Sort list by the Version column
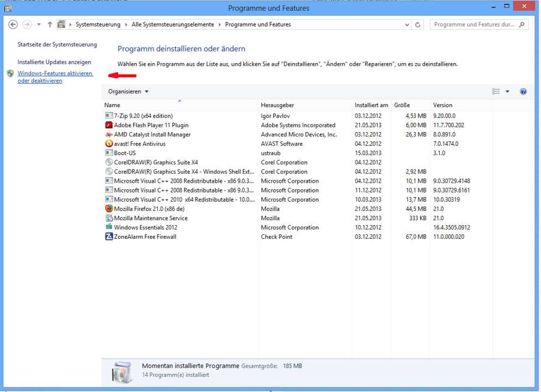This screenshot has height=392, width=541. point(462,105)
